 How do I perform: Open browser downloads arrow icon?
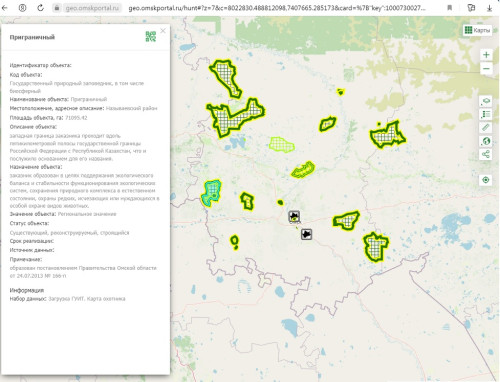click(x=489, y=8)
